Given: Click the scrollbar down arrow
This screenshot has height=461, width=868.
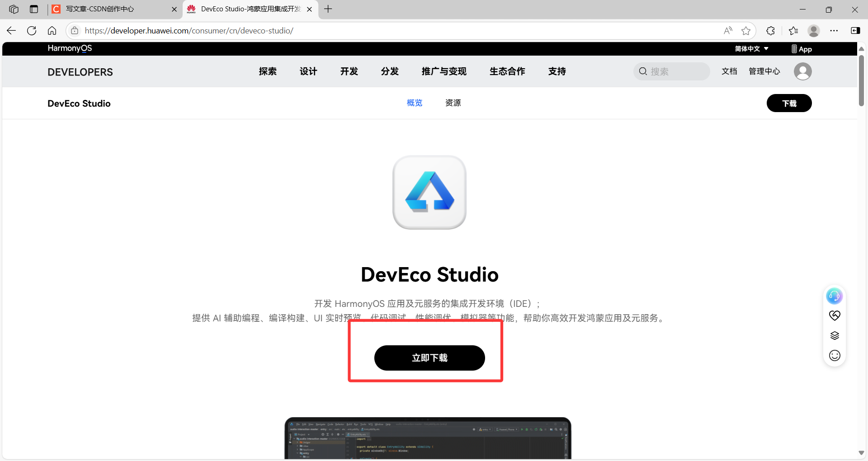Looking at the screenshot, I should click(861, 453).
